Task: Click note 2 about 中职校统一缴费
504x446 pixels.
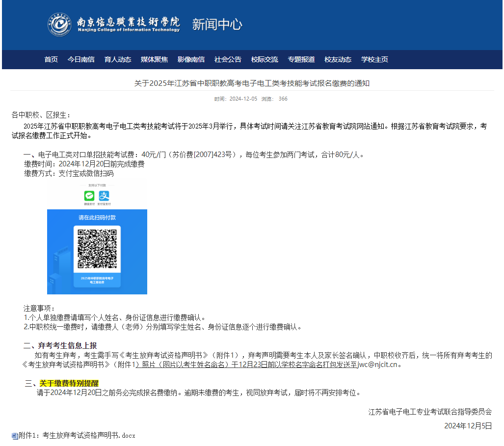Action: click(x=162, y=327)
